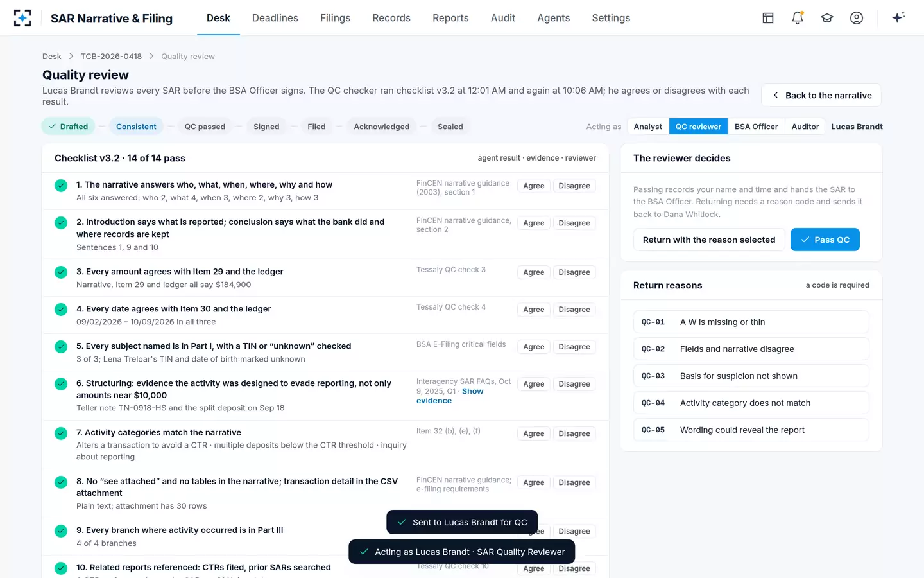Go back to the narrative
This screenshot has width=924, height=578.
821,95
